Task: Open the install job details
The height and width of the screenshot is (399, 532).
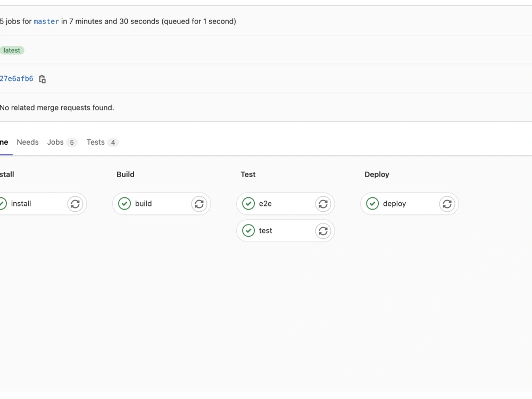Action: 21,204
